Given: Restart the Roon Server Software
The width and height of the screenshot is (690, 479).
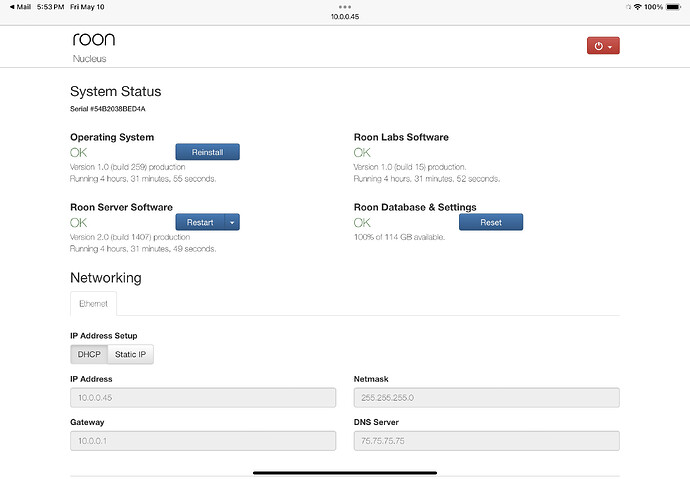Looking at the screenshot, I should [200, 222].
